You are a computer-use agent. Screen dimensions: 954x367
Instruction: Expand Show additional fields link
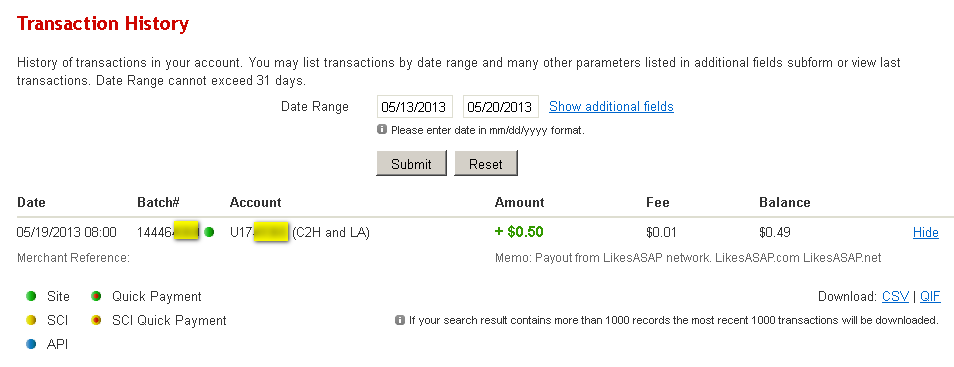611,107
